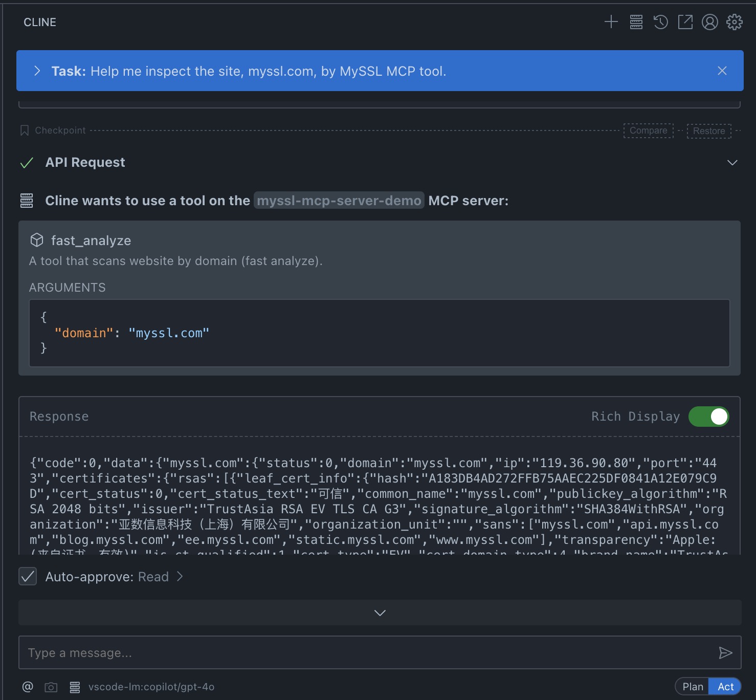This screenshot has height=700, width=756.
Task: Attach an image with camera icon
Action: (x=51, y=687)
